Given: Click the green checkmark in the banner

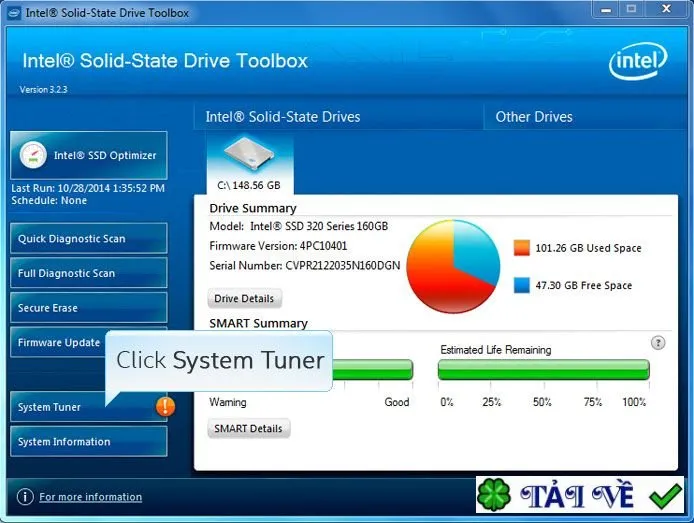Looking at the screenshot, I should tap(665, 496).
